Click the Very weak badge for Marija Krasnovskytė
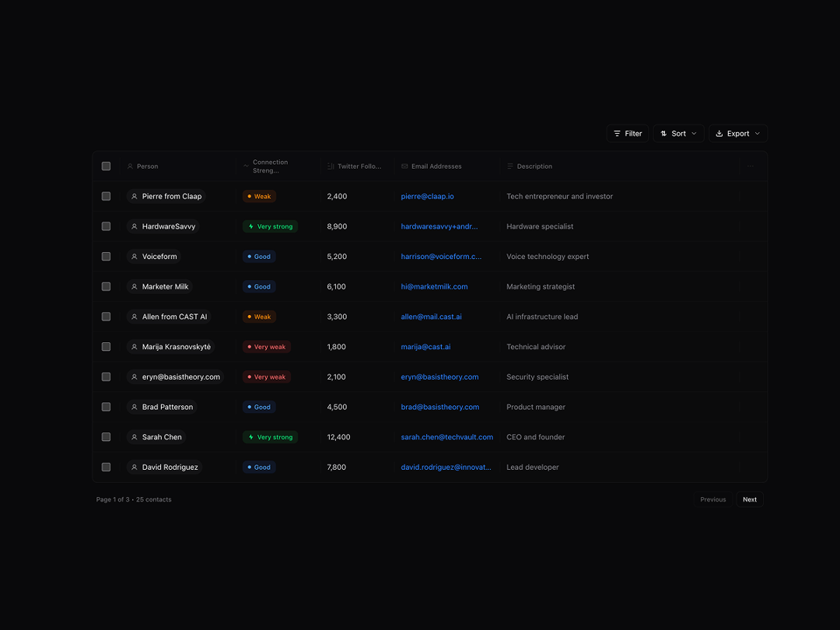The height and width of the screenshot is (630, 840). 267,347
